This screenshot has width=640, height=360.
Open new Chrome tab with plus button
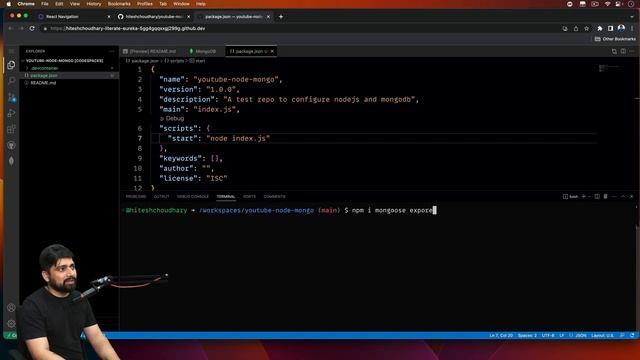281,17
